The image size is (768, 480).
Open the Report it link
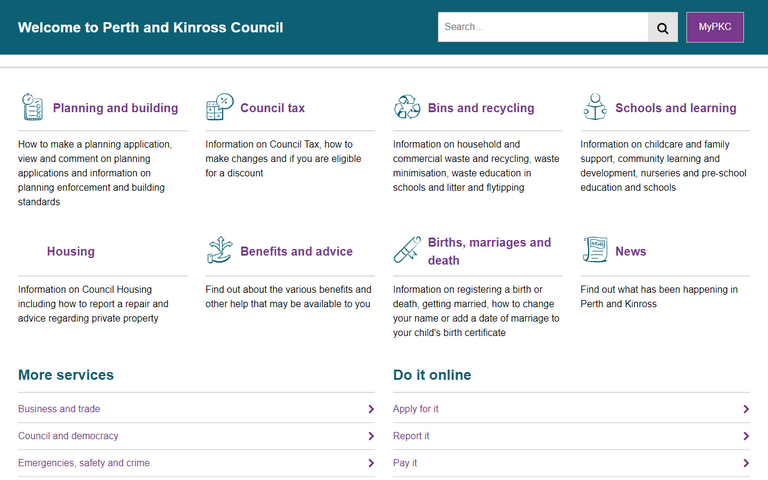click(411, 436)
